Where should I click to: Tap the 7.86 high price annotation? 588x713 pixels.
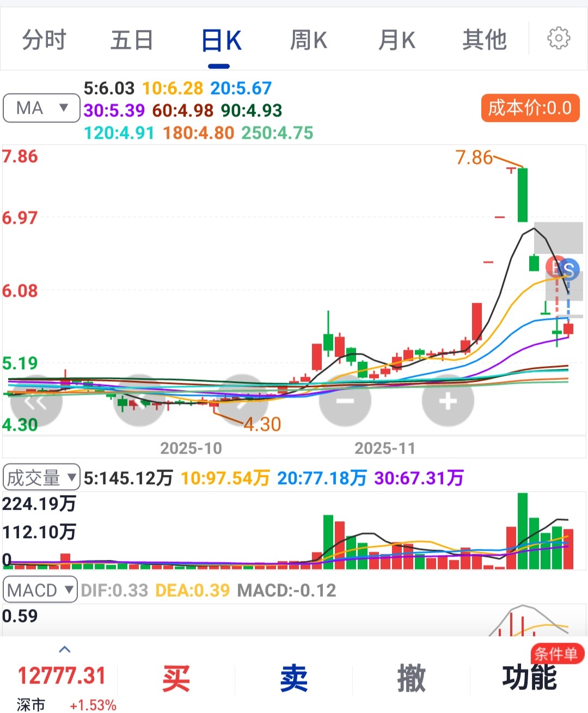(x=474, y=157)
